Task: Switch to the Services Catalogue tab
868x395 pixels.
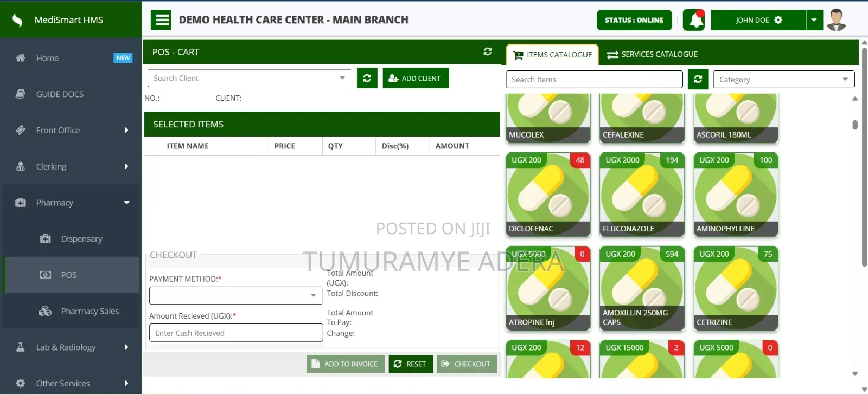Action: pyautogui.click(x=652, y=54)
